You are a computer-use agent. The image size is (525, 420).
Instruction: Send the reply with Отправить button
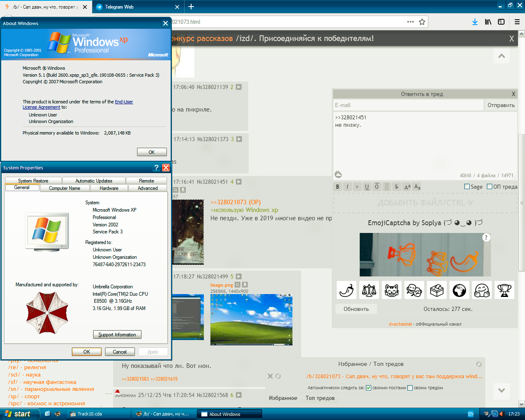point(501,105)
